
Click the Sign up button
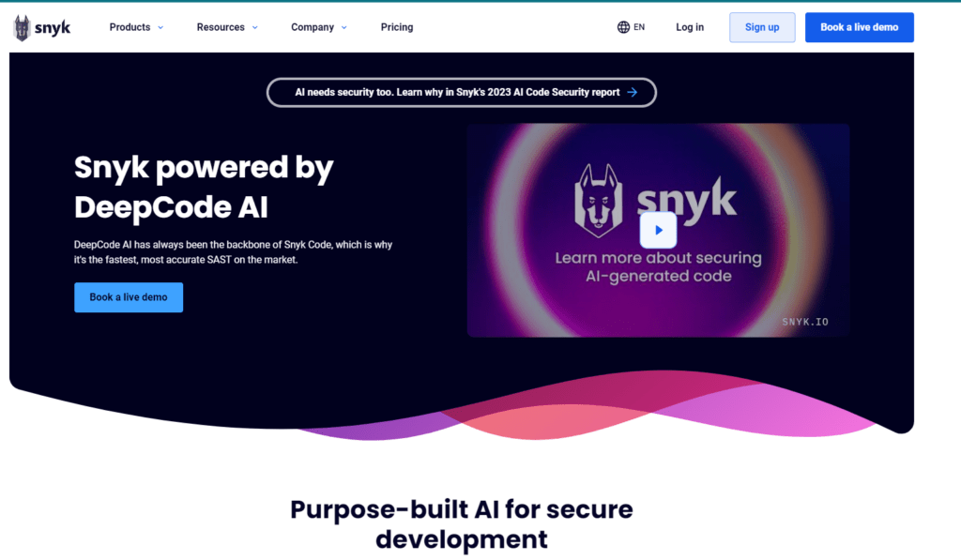(762, 27)
